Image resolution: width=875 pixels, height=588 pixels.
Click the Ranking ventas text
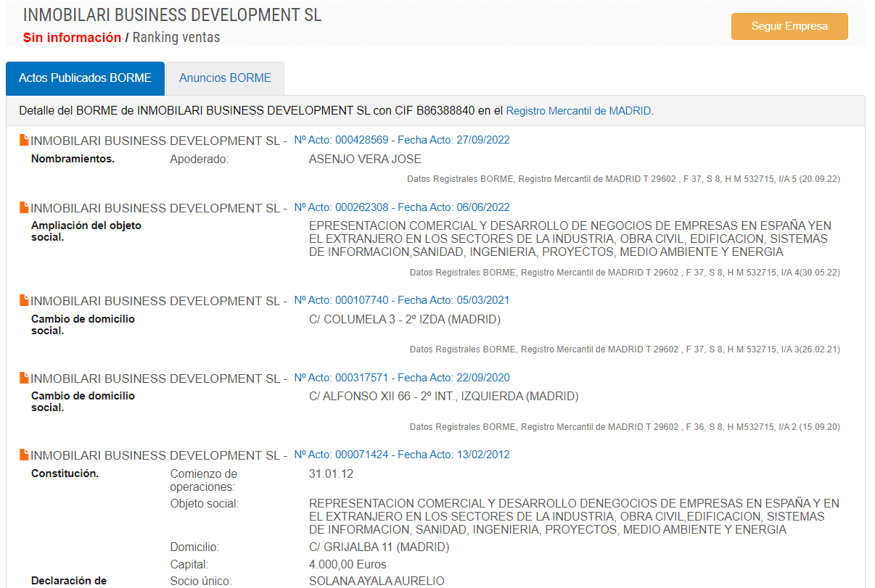pos(176,38)
